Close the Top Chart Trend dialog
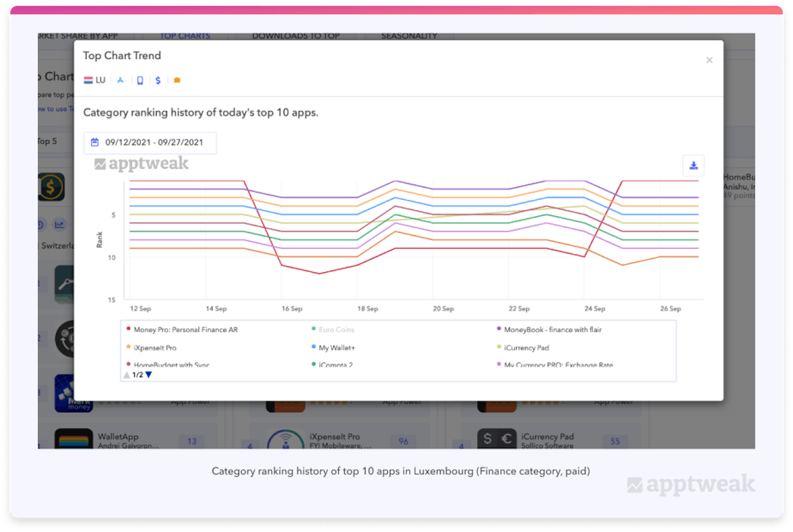 pos(709,60)
